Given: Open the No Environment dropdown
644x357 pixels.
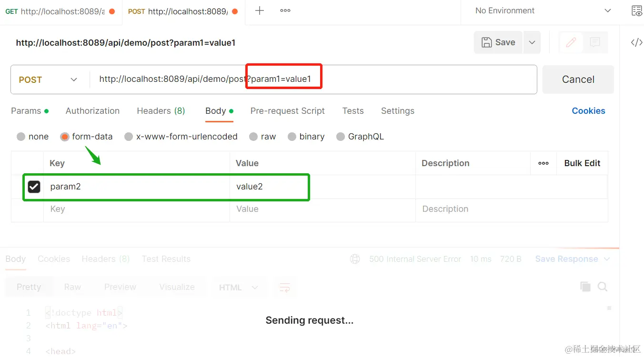Looking at the screenshot, I should click(x=543, y=10).
